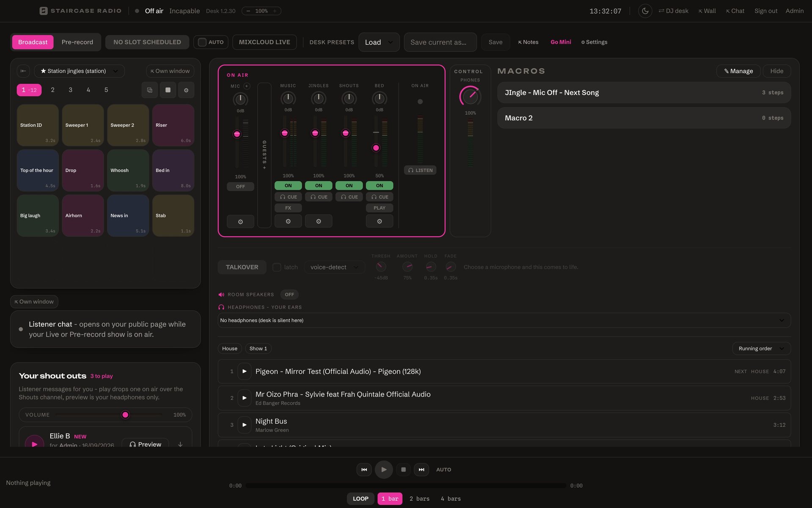Toggle MUSIC channel ON button

tap(288, 185)
